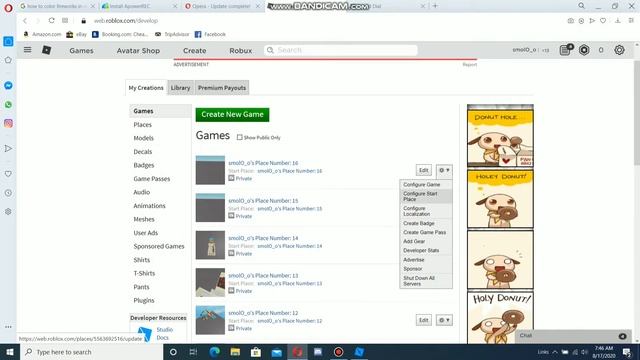Click page vertical scrollbar thumb
640x360 pixels.
[x=637, y=112]
